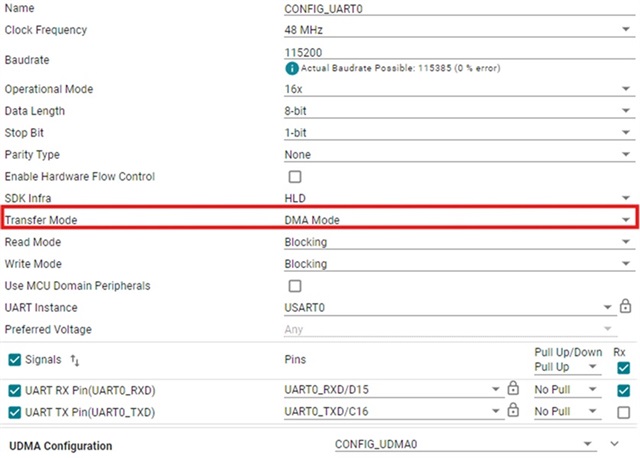Click the baudrate info icon
Screen dimensions: 640x458
tap(291, 68)
